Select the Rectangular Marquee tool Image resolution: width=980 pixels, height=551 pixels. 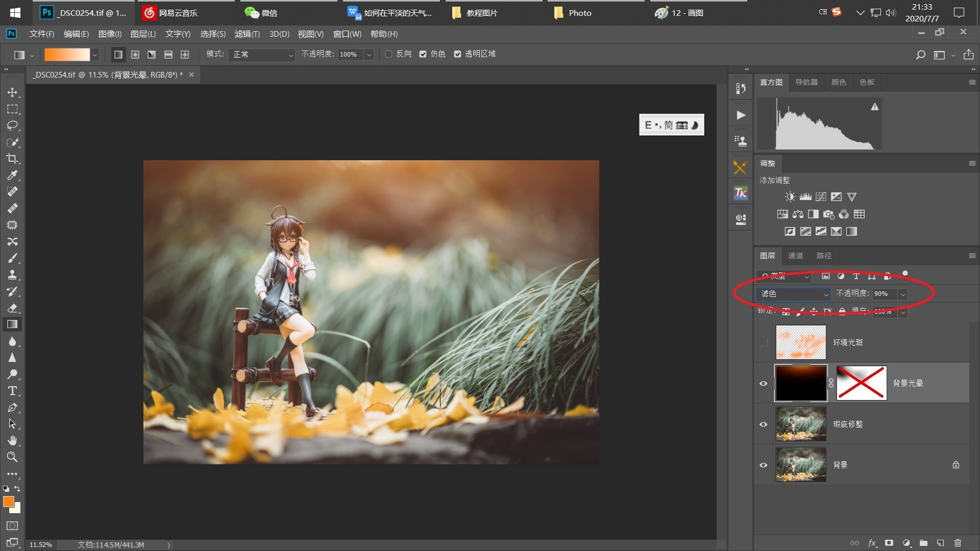coord(12,109)
